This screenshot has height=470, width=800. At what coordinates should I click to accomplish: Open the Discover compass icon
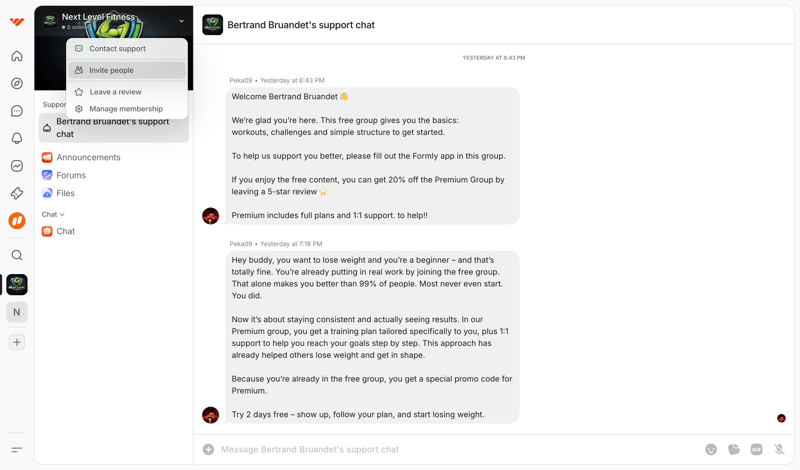click(17, 84)
